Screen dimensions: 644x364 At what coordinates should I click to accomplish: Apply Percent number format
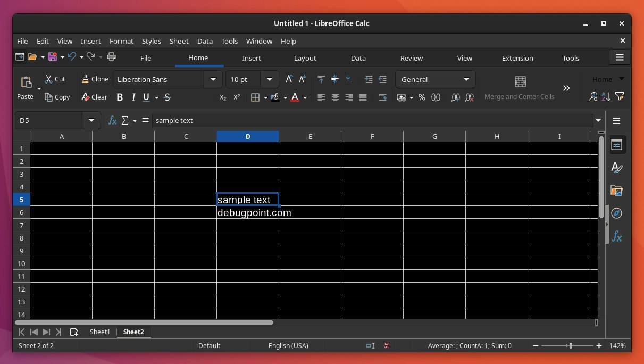coord(422,97)
